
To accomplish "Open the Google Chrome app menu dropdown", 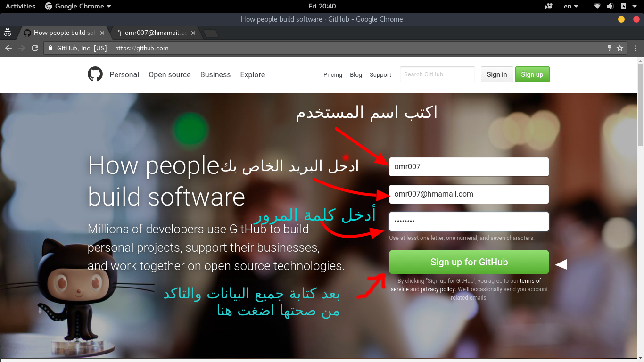I will tap(78, 6).
